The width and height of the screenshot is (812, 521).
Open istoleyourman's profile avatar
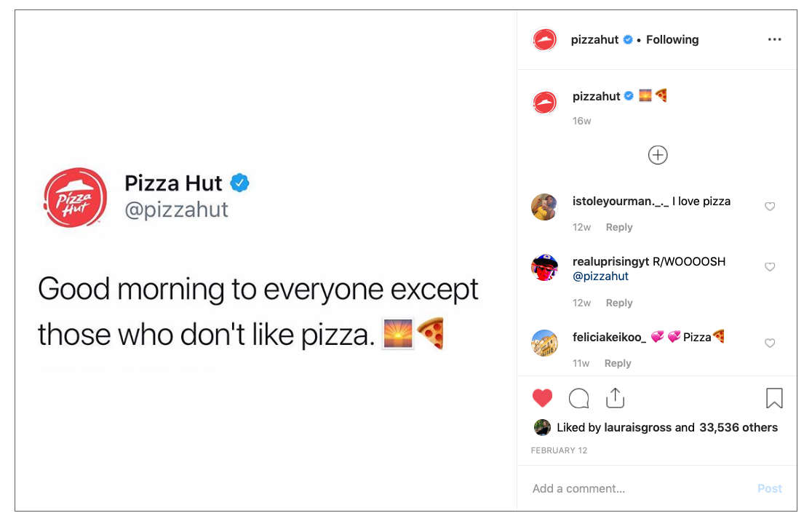(544, 207)
